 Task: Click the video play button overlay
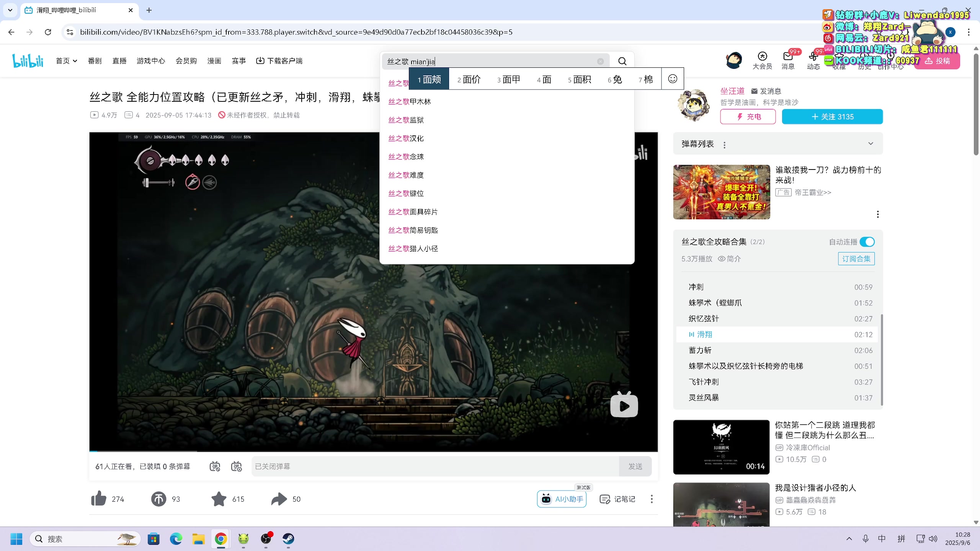(x=624, y=405)
